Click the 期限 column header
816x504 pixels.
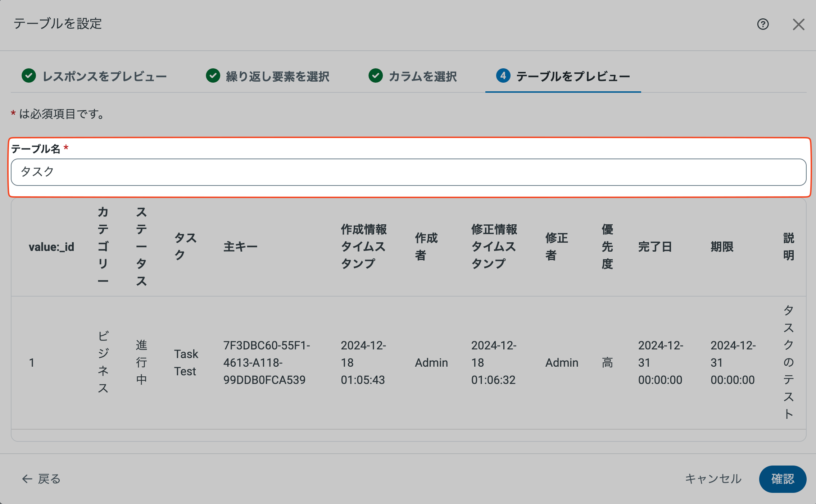coord(722,247)
